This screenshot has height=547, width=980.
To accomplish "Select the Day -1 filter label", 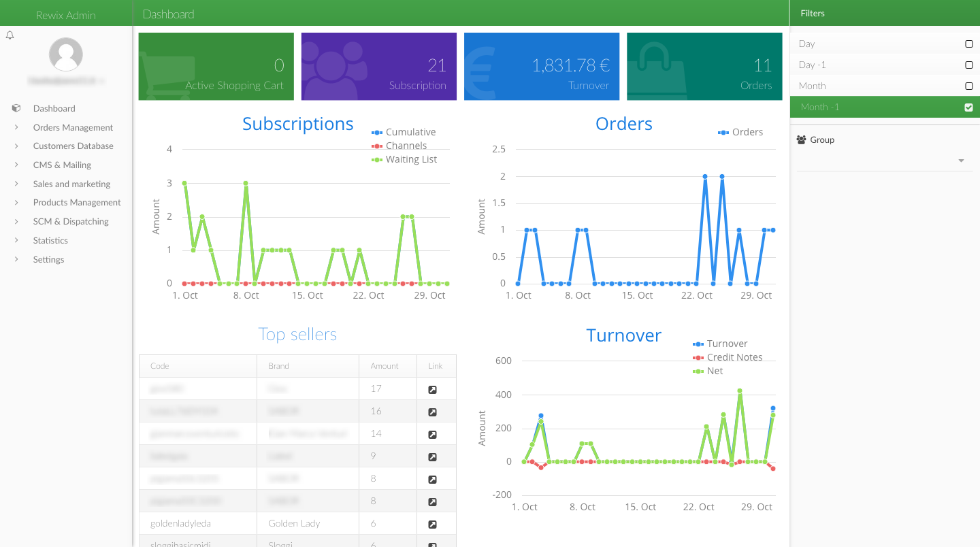I will 813,65.
